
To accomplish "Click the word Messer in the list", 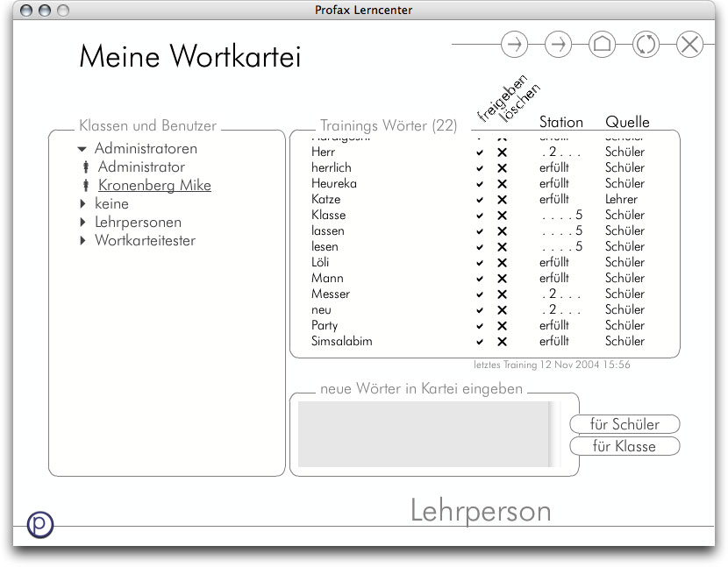I will (331, 294).
